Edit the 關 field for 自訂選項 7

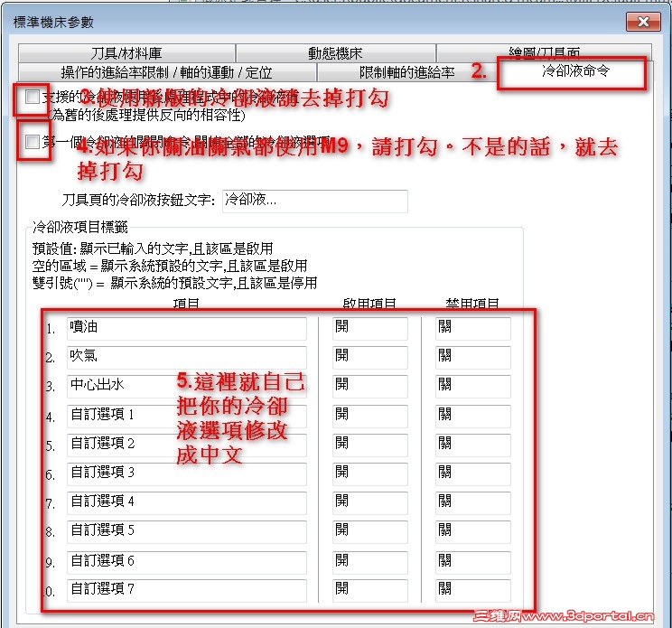[x=473, y=591]
